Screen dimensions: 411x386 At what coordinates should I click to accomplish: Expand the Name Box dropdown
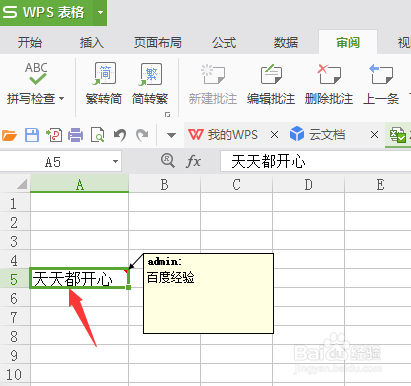click(x=115, y=162)
